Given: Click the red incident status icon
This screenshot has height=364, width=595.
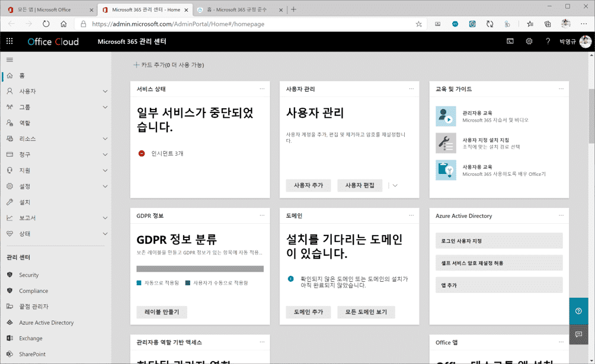Looking at the screenshot, I should [142, 153].
